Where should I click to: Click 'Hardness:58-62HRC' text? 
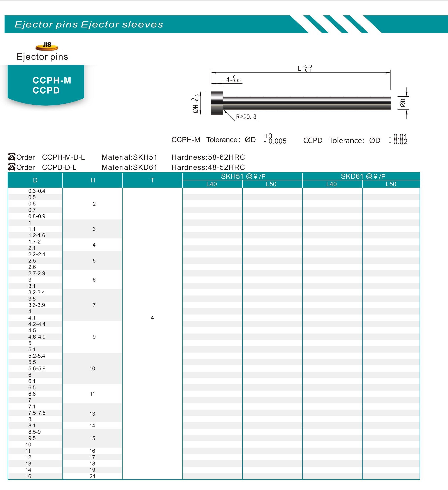click(x=208, y=157)
